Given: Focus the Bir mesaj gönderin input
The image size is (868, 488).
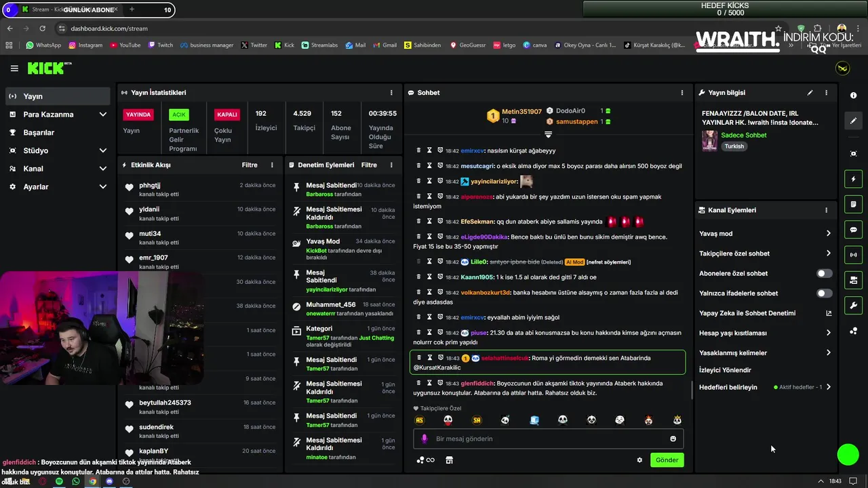Looking at the screenshot, I should tap(549, 439).
